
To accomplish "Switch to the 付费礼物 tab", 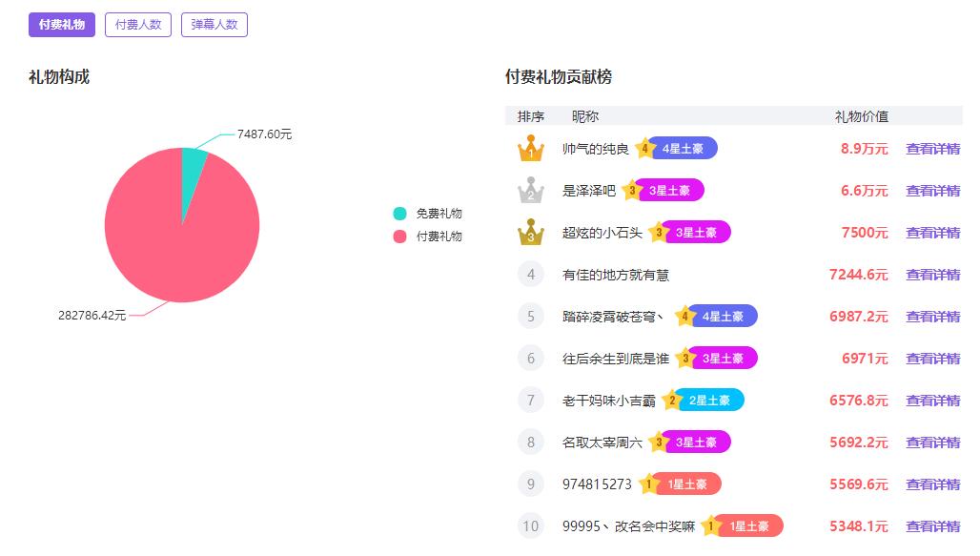I will click(x=62, y=25).
